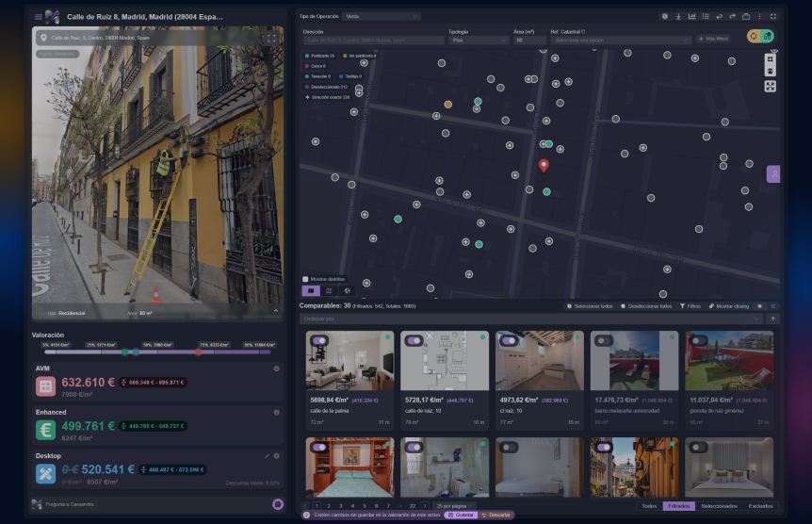Viewport: 812px width, 524px height.
Task: Switch to the Excluidos tab
Action: tap(760, 506)
